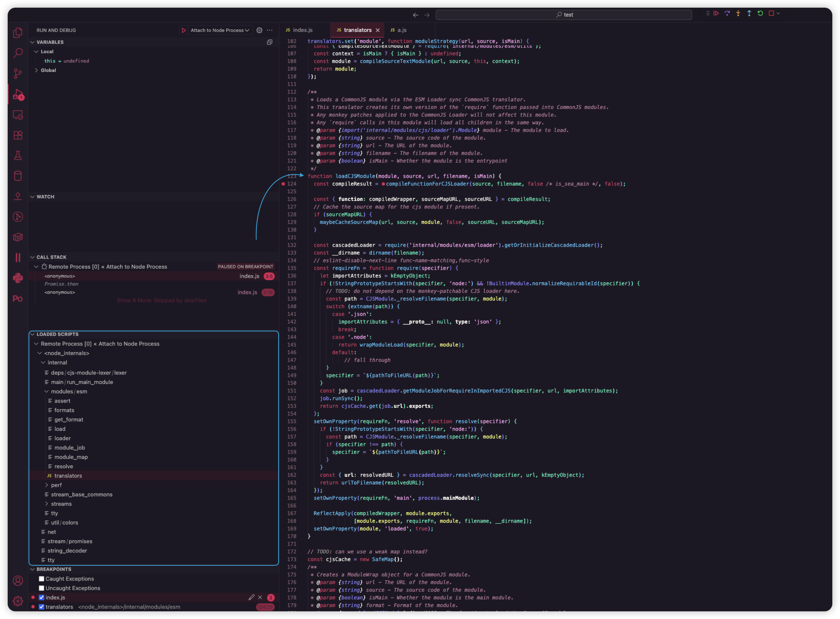
Task: Open the stop button dropdown arrow
Action: (778, 14)
